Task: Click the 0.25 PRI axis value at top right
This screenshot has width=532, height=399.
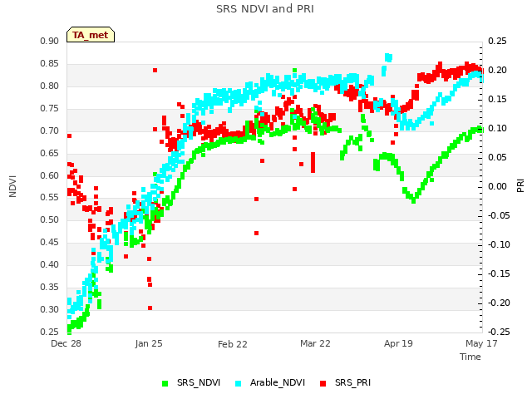Action: coord(497,42)
